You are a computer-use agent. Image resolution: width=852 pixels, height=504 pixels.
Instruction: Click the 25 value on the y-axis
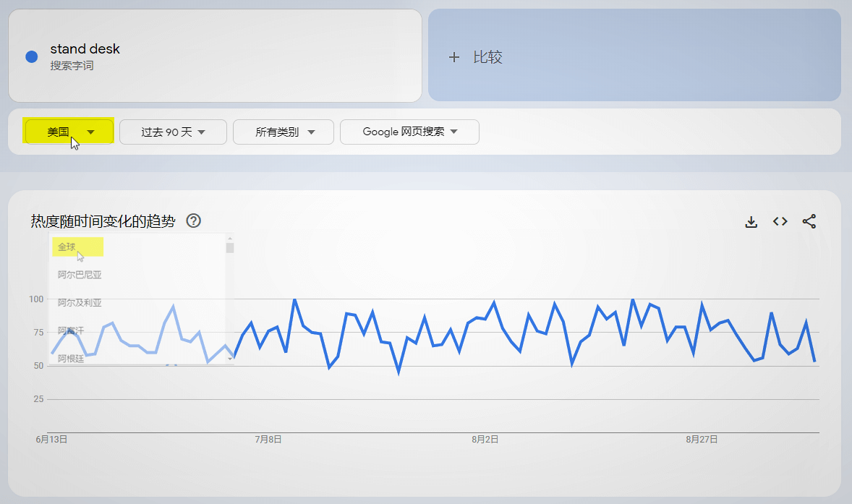pyautogui.click(x=38, y=399)
